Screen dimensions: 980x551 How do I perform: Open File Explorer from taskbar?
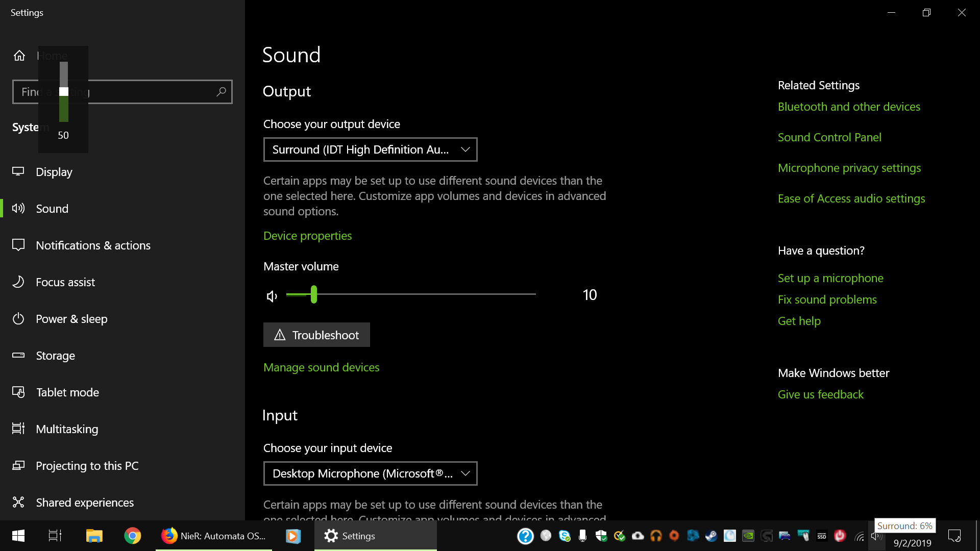tap(94, 536)
